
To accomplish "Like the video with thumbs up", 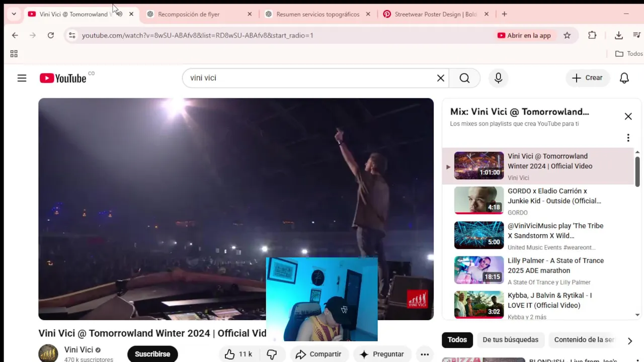I will (238, 354).
